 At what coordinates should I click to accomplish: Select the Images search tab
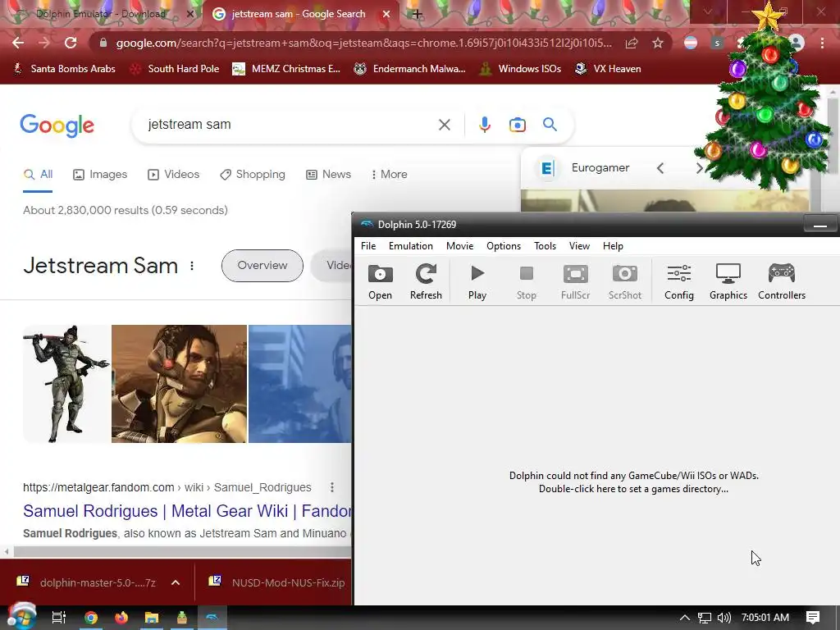pos(100,175)
